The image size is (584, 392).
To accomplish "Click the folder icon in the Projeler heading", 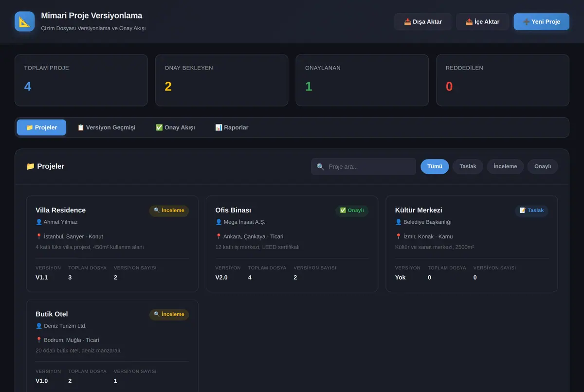I will point(31,166).
